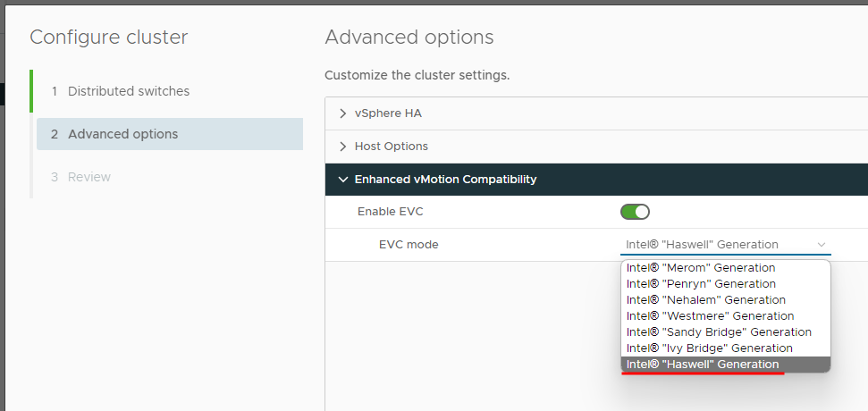This screenshot has width=868, height=411.
Task: Choose Intel "Penryn" Generation option
Action: coord(726,284)
